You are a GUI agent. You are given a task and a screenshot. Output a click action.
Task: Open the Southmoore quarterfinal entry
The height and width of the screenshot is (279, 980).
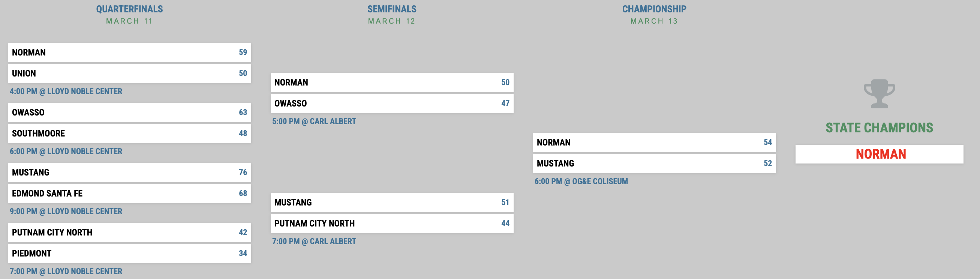(x=129, y=133)
